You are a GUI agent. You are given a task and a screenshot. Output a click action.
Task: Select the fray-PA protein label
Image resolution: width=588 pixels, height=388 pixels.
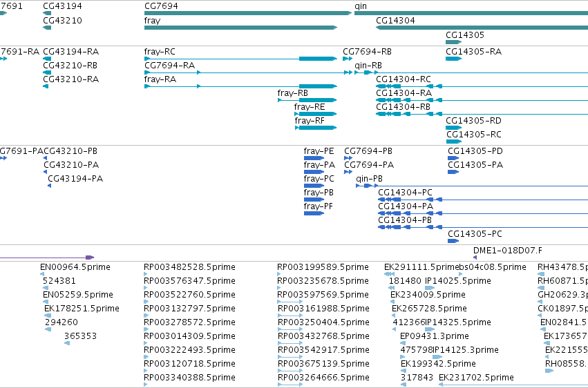coord(319,165)
